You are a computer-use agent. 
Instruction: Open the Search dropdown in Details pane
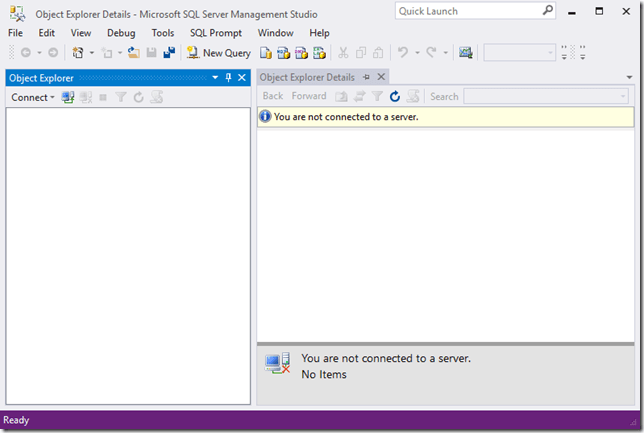click(x=623, y=96)
